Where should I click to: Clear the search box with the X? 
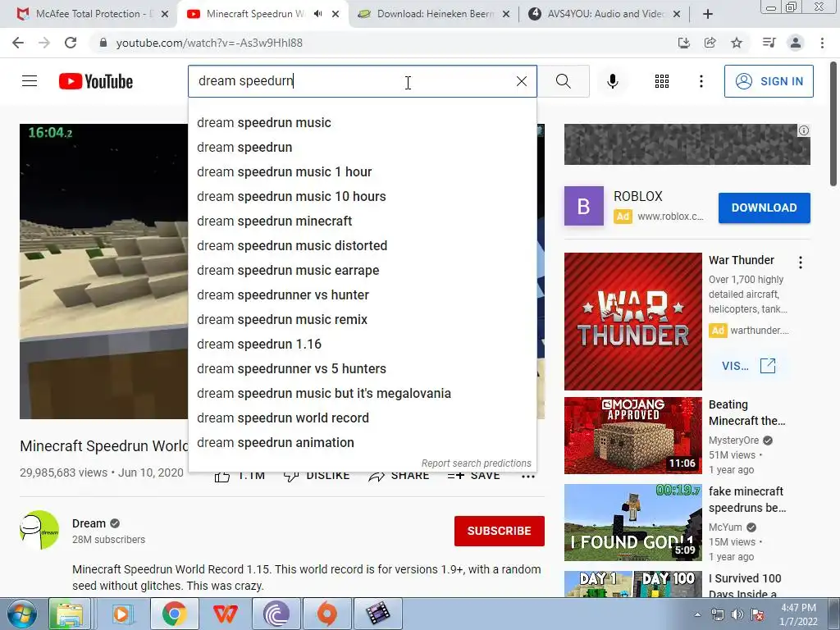click(x=521, y=81)
